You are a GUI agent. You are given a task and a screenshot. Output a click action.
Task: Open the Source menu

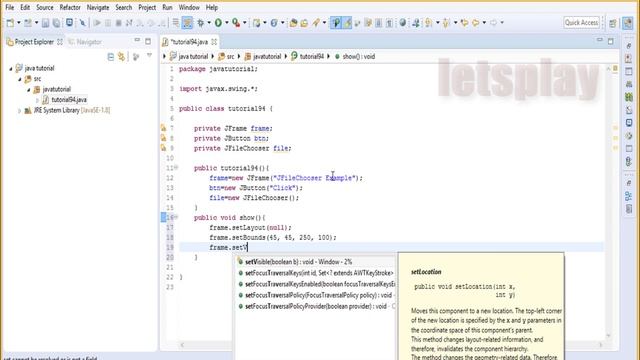point(44,7)
